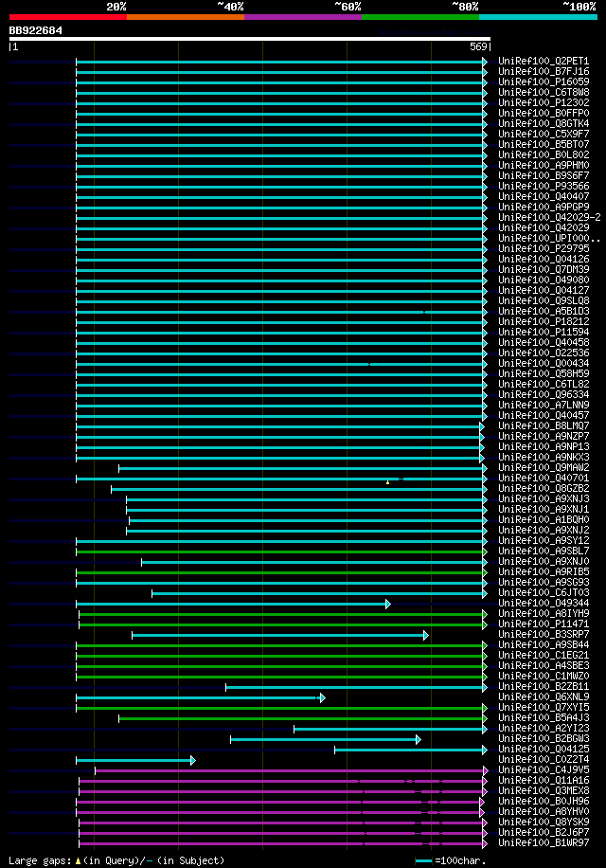The height and width of the screenshot is (868, 606).
Task: Open hit UniRef100_Q42029-2
Action: [x=549, y=218]
